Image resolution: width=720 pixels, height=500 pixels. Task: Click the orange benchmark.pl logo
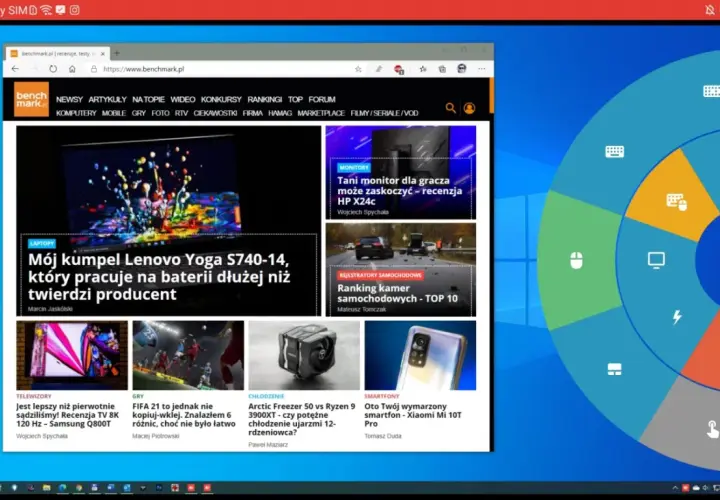click(x=31, y=99)
